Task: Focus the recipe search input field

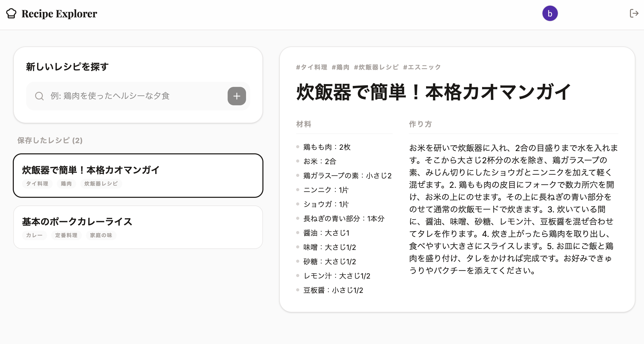Action: pyautogui.click(x=133, y=96)
